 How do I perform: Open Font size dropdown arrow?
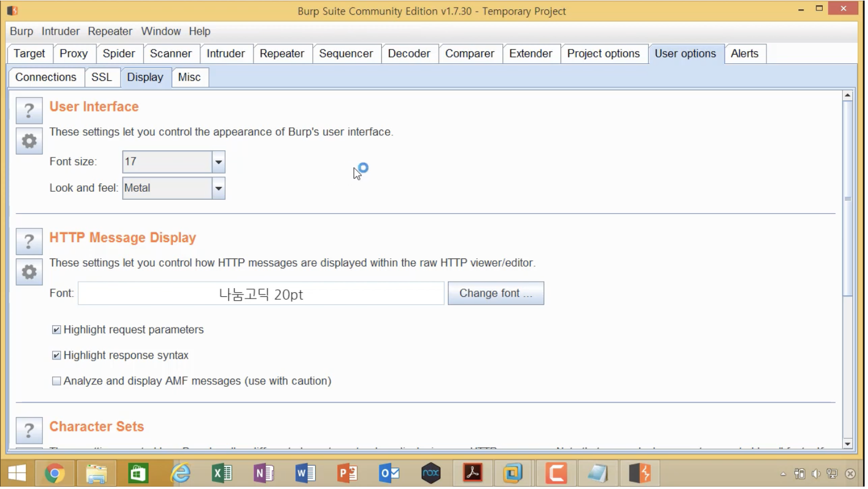[x=218, y=162]
